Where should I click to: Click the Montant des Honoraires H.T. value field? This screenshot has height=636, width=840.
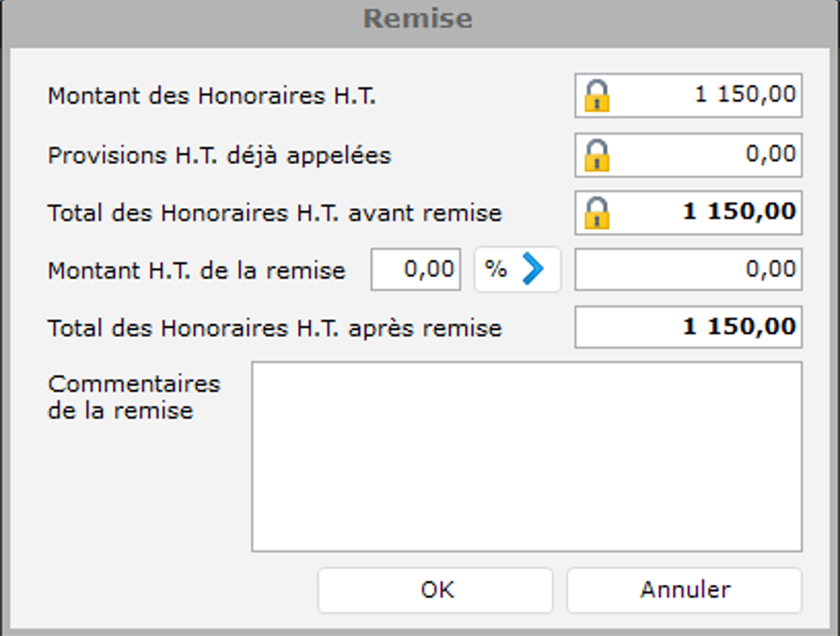pos(707,96)
